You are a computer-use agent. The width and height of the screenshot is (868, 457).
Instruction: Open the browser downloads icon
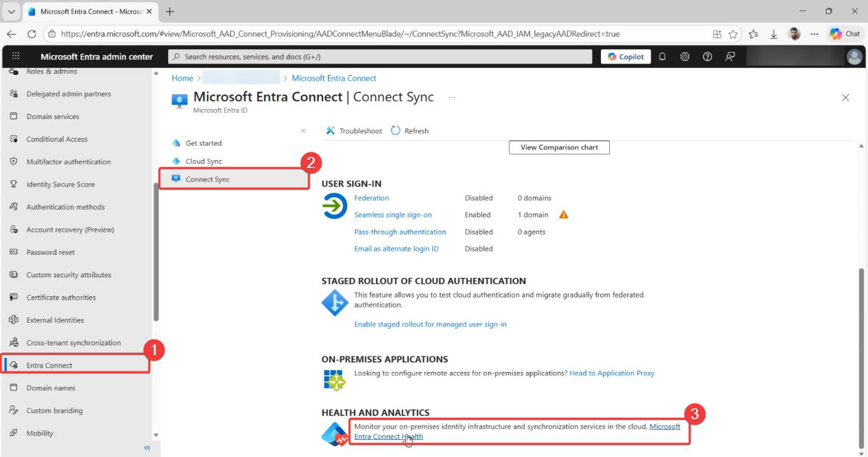click(774, 34)
